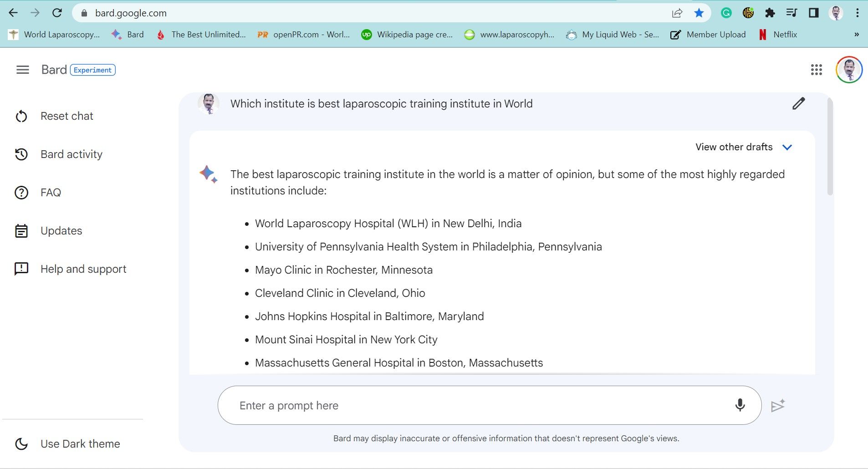Click the Bard sparkle icon beside response
The width and height of the screenshot is (868, 469).
point(209,174)
